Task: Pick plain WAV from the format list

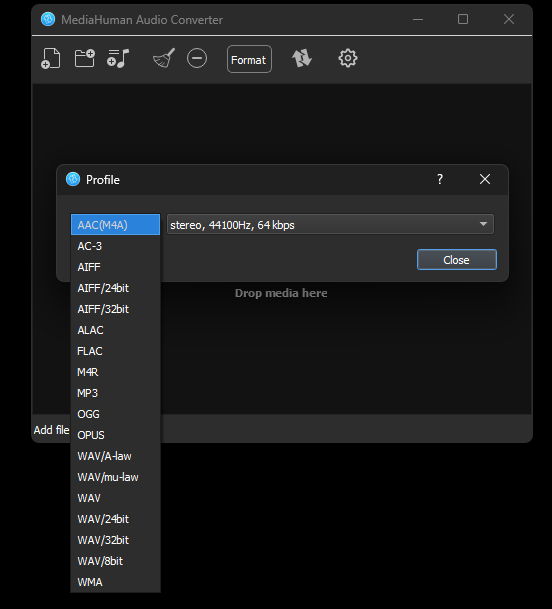Action: click(x=115, y=498)
